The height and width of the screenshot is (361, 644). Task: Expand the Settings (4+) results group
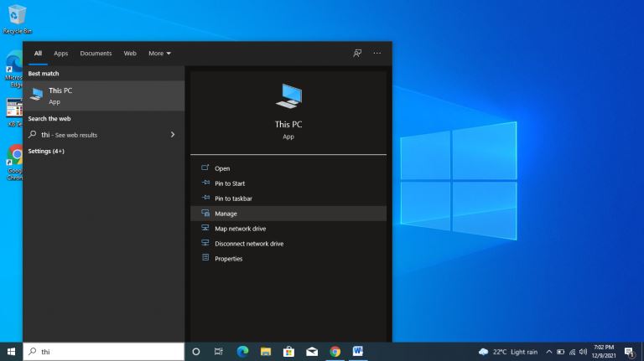point(46,152)
